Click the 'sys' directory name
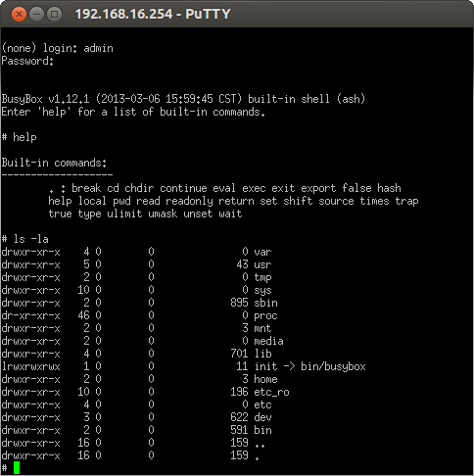Screen dimensions: 474x476 click(262, 290)
